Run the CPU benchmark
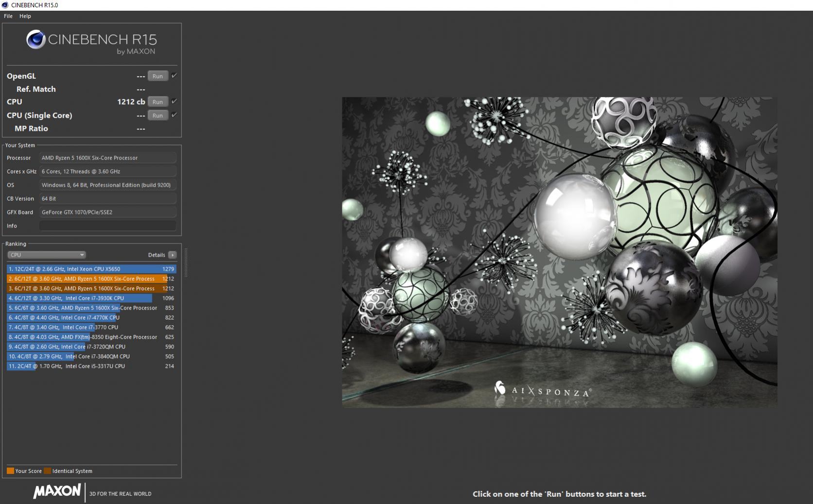 click(158, 102)
